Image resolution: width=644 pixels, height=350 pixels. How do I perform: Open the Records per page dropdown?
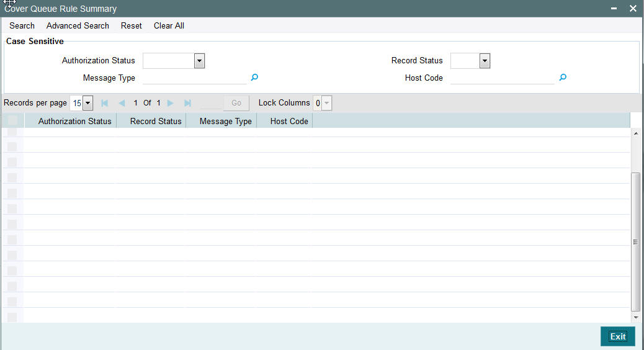click(x=87, y=103)
